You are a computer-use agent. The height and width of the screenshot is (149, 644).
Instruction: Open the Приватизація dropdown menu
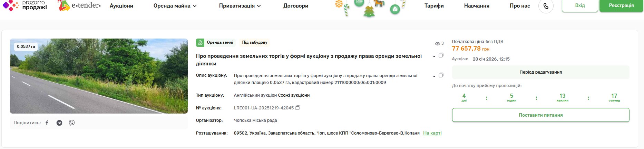(x=240, y=6)
